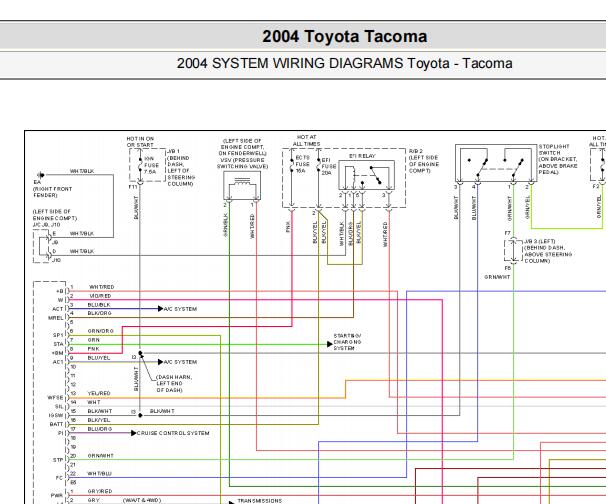Click the "BATT" connector pin label

[56, 424]
